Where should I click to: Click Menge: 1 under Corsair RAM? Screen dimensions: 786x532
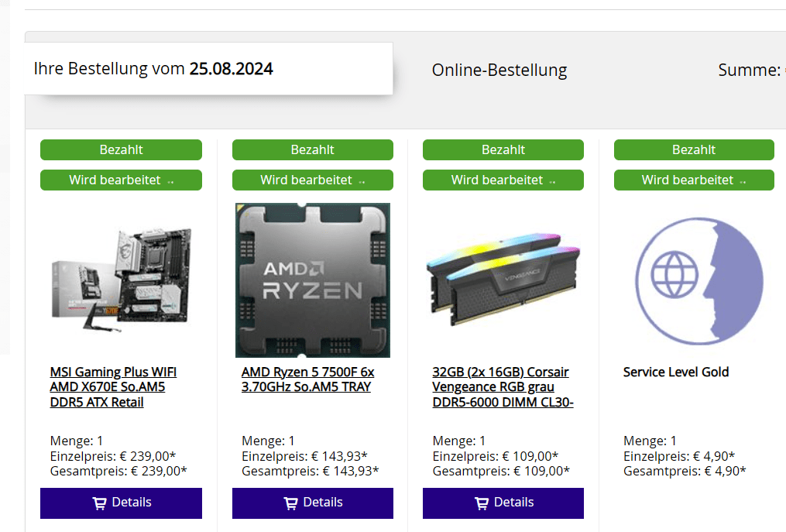(459, 441)
